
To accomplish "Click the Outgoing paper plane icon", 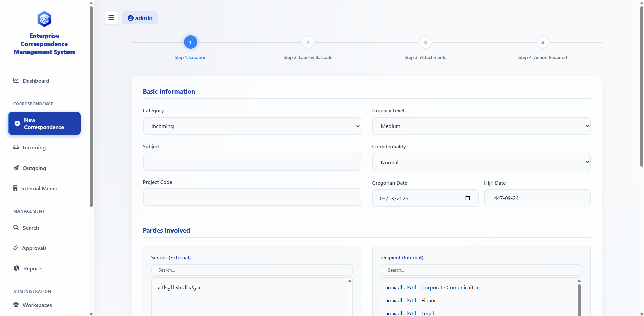I will click(x=16, y=168).
